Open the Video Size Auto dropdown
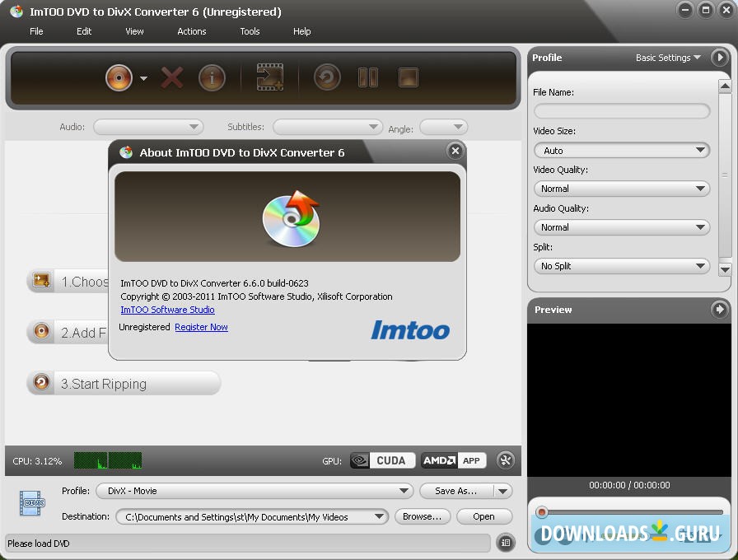738x560 pixels. point(622,150)
